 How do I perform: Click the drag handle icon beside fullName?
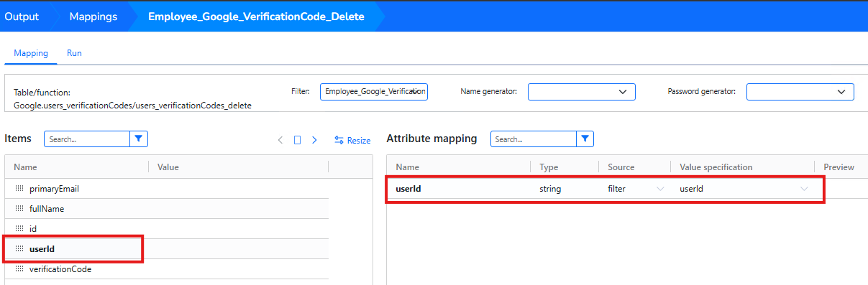[19, 209]
